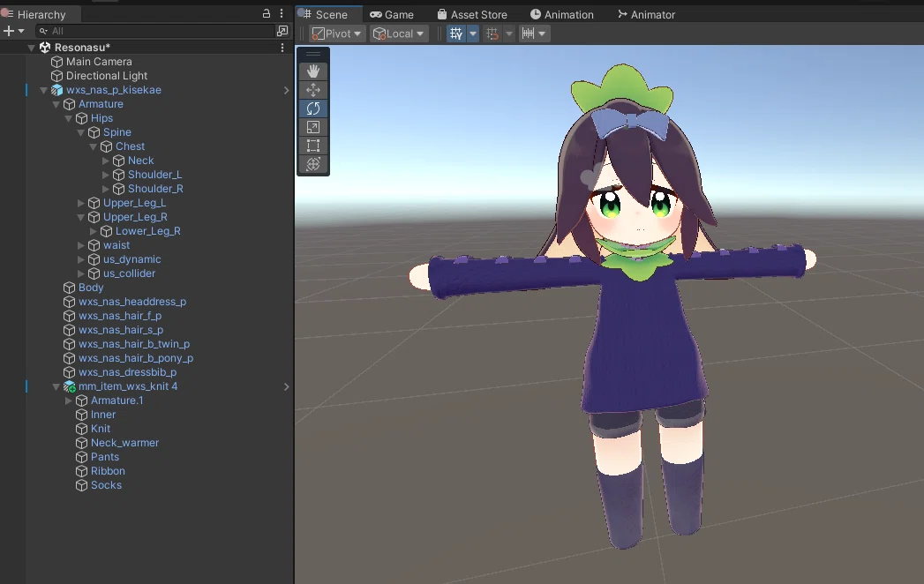This screenshot has height=584, width=924.
Task: Select the combined Transform tool
Action: point(313,164)
